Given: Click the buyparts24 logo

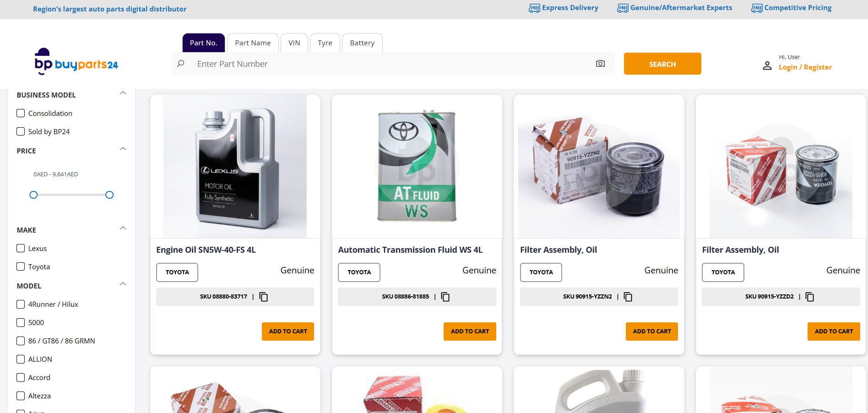Looking at the screenshot, I should [x=76, y=62].
